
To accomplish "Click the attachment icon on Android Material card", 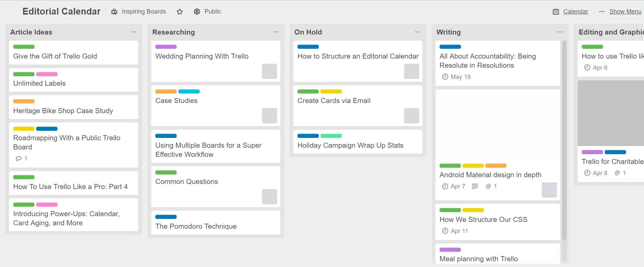I will tap(488, 186).
